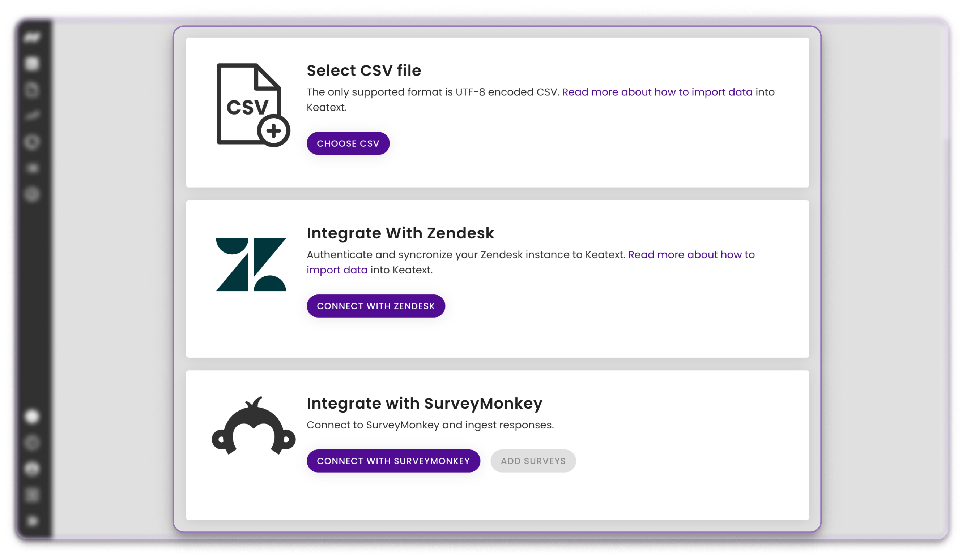Screen dimensions: 962x560
Task: Open the document page icon in sidebar
Action: point(32,90)
